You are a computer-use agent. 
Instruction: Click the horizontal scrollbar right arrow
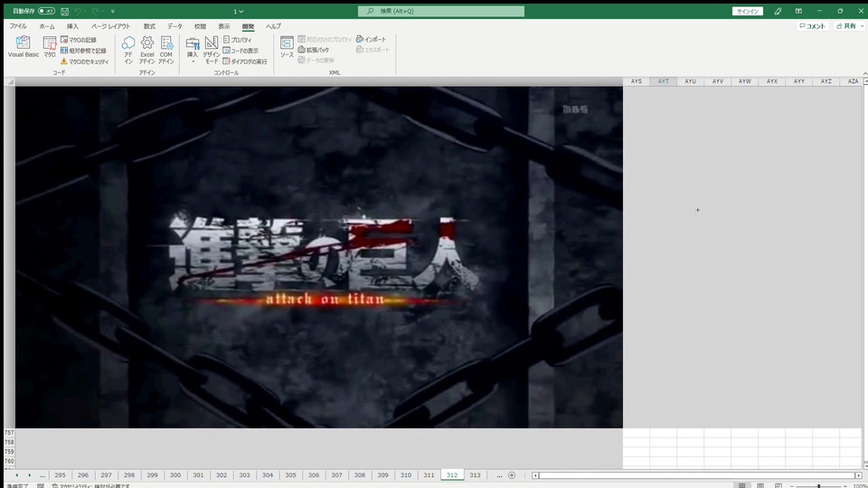click(x=859, y=475)
